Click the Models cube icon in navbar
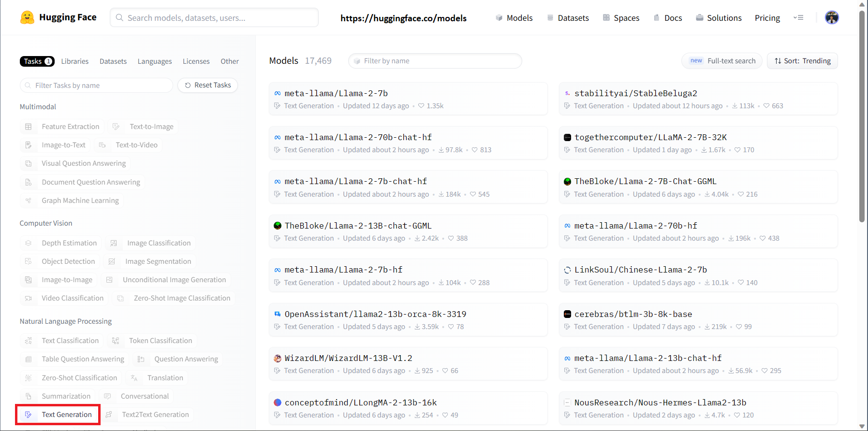Viewport: 868px width, 431px height. [499, 18]
